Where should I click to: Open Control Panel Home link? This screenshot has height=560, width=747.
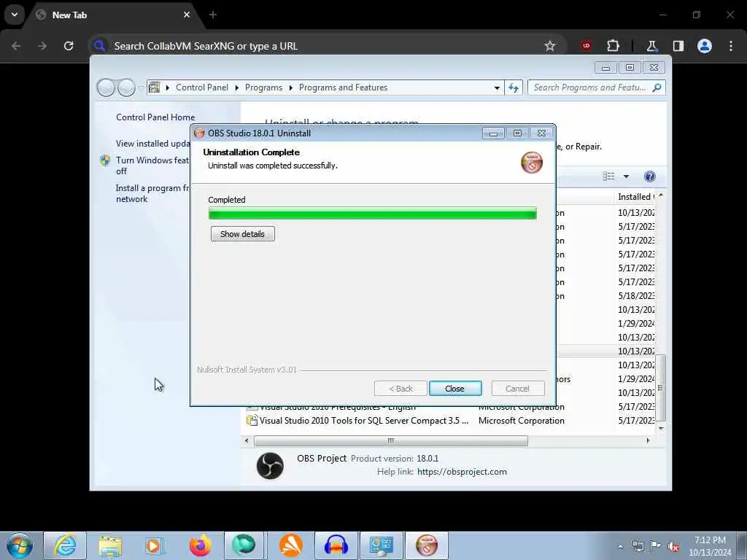pos(155,117)
